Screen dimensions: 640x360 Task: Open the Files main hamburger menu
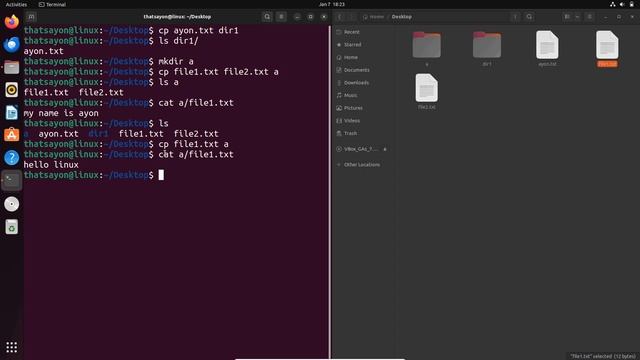point(589,17)
